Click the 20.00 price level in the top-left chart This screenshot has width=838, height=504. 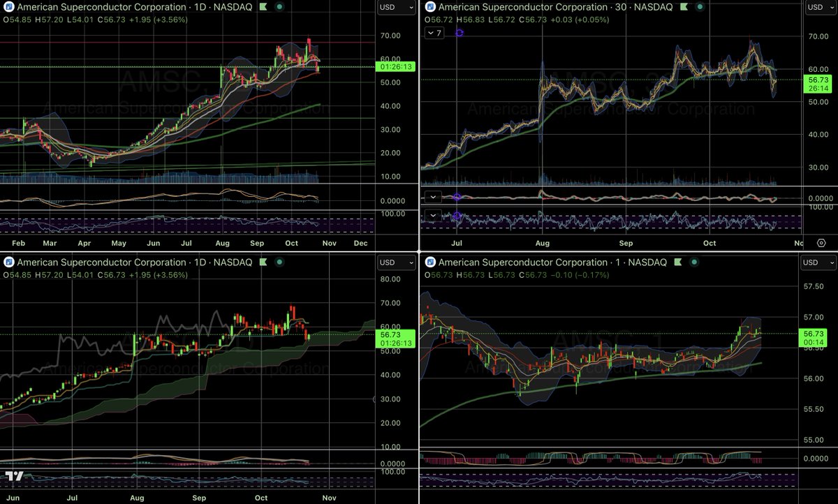coord(391,153)
